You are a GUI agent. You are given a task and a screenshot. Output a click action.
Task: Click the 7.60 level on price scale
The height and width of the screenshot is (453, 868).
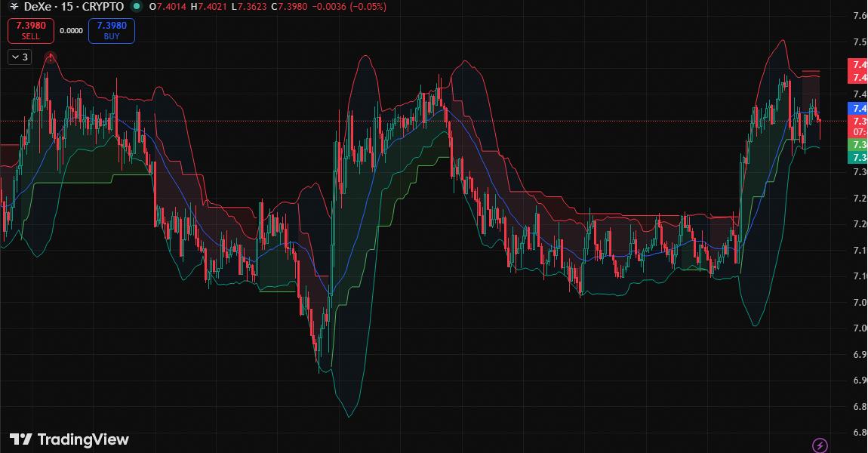coord(858,16)
